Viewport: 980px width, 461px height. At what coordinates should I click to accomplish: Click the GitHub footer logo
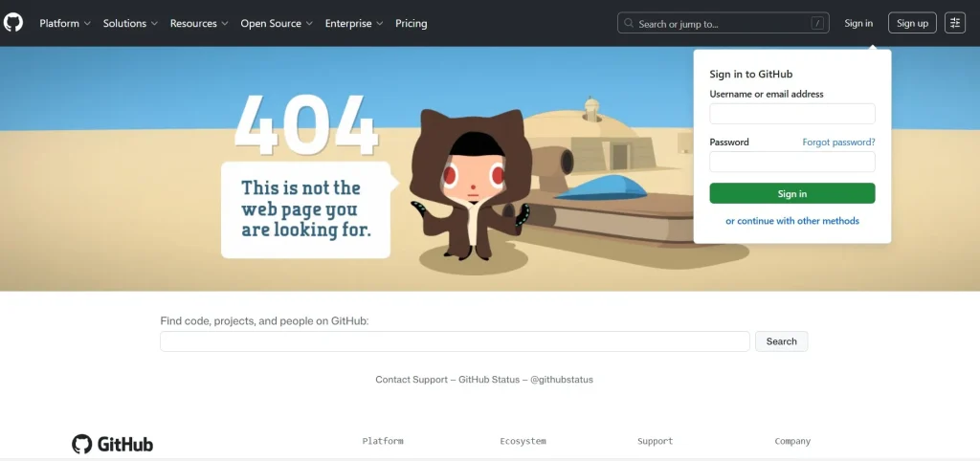tap(113, 444)
